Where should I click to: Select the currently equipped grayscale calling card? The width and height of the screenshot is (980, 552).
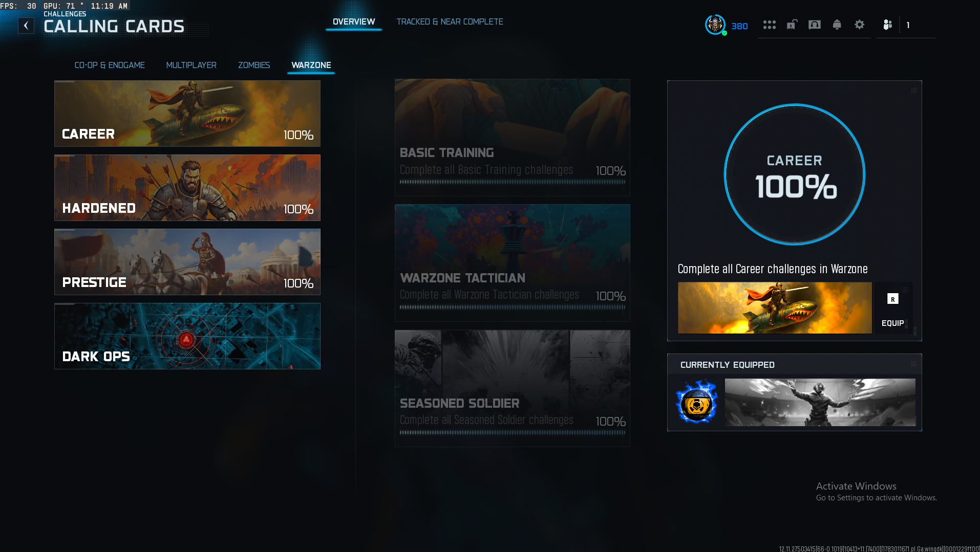(x=820, y=402)
